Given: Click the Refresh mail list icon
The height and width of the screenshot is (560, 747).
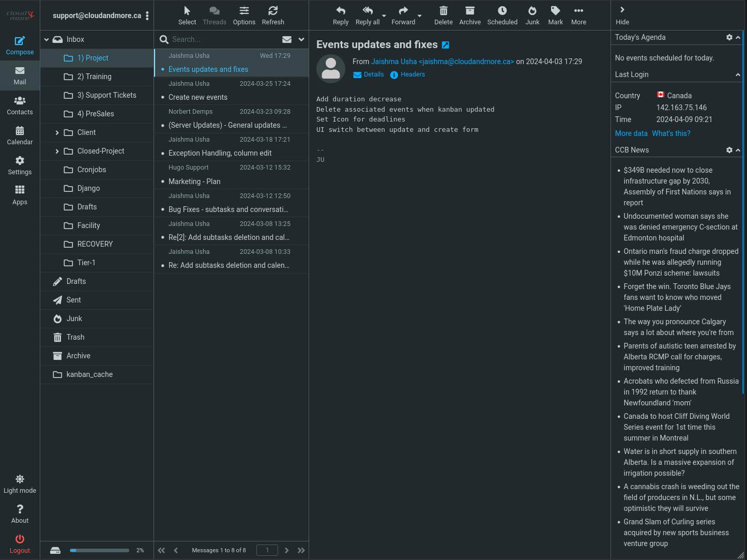Looking at the screenshot, I should coord(273,16).
